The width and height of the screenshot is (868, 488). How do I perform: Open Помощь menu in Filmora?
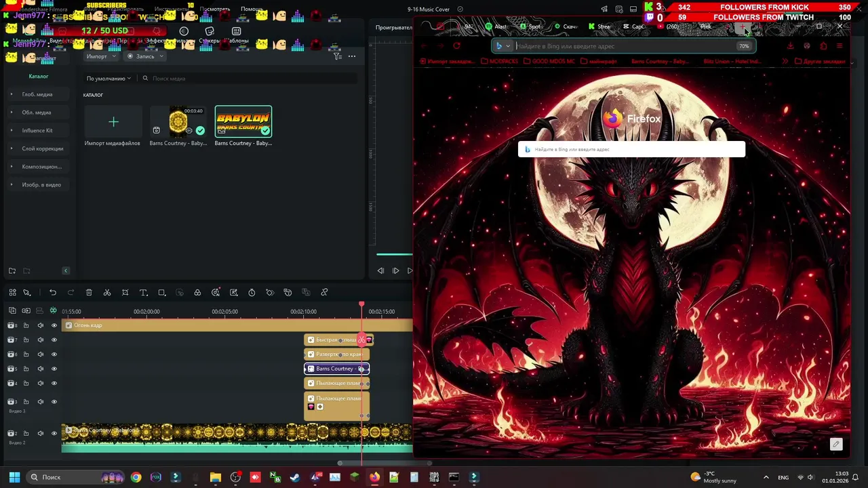252,9
